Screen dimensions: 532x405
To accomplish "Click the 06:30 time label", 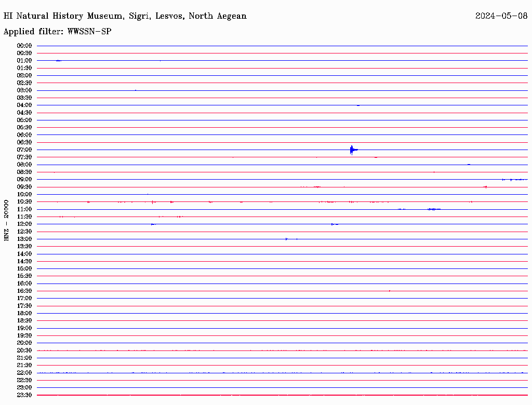I will pos(24,142).
